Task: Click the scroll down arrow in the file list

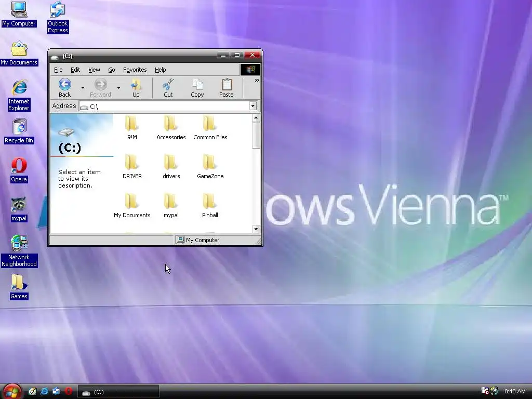Action: 256,229
